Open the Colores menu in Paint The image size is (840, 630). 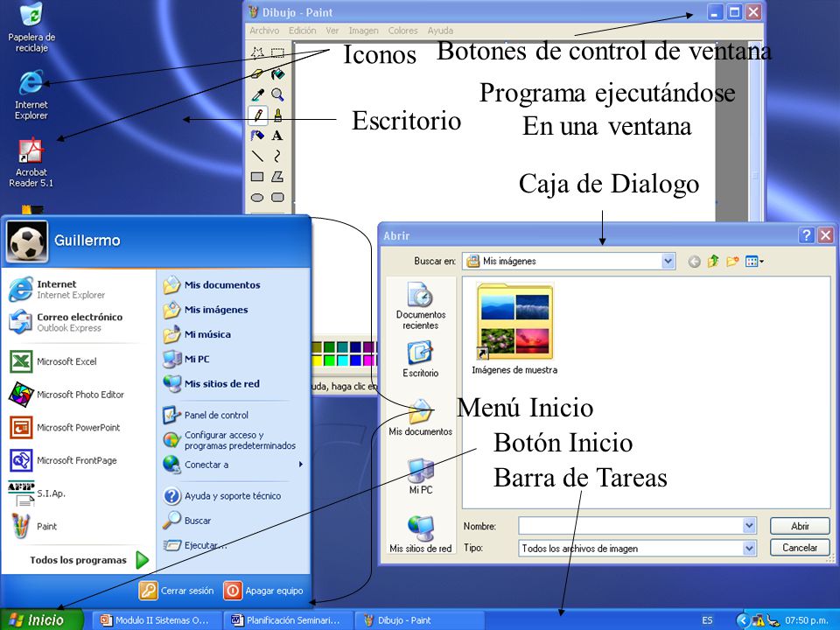pos(402,31)
